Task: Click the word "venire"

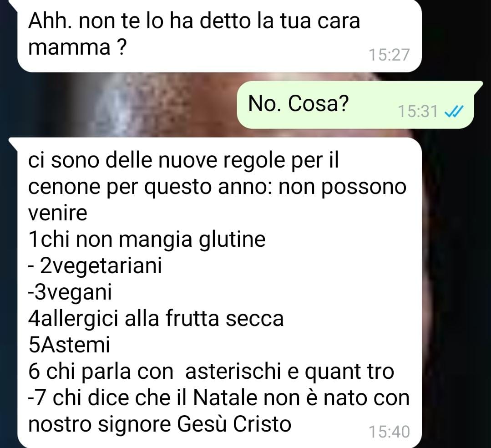Action: click(x=58, y=213)
